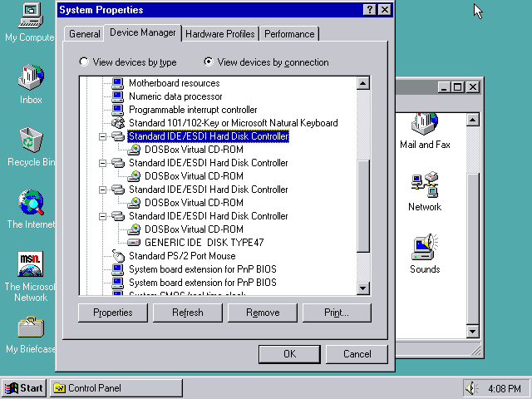
Task: Open the Network control panel icon
Action: click(425, 187)
